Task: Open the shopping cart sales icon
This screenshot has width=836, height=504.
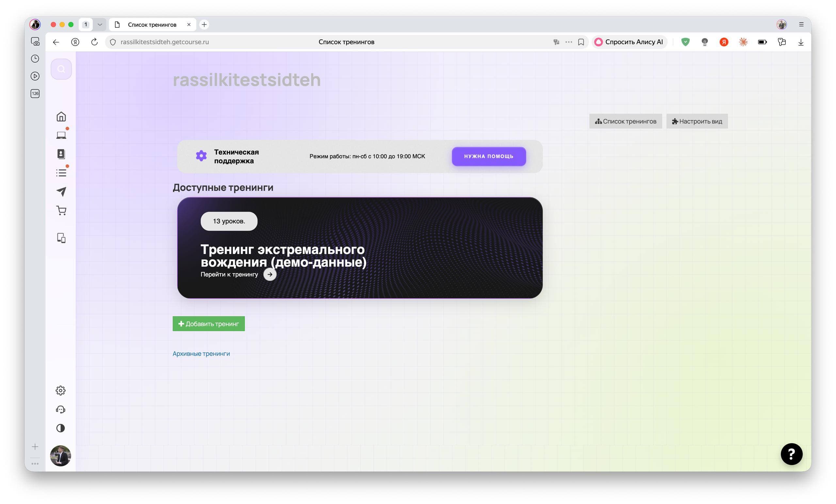Action: (x=61, y=211)
